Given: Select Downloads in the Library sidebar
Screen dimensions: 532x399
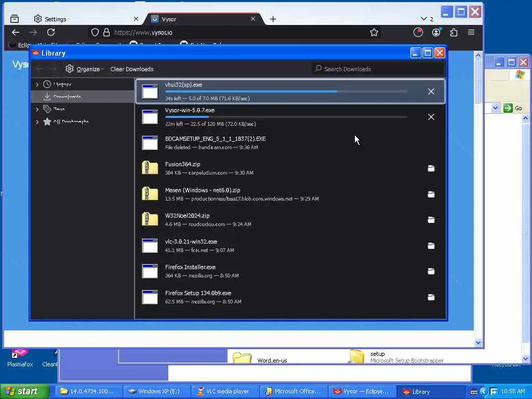Looking at the screenshot, I should [x=83, y=97].
